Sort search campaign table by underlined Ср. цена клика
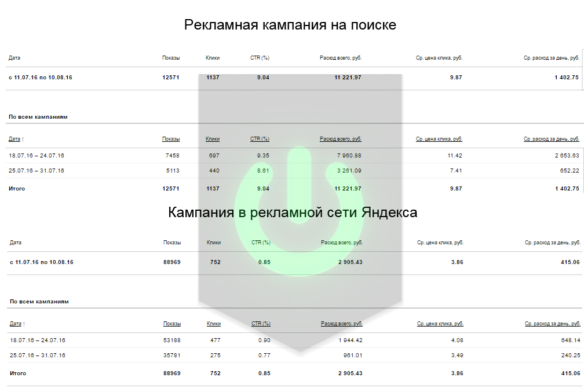The height and width of the screenshot is (392, 584). point(439,139)
